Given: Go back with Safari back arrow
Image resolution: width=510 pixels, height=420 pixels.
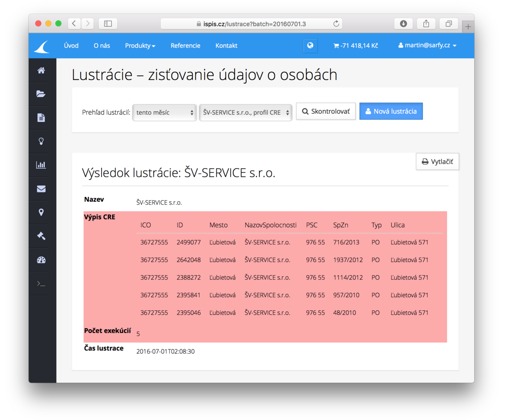Looking at the screenshot, I should [74, 24].
